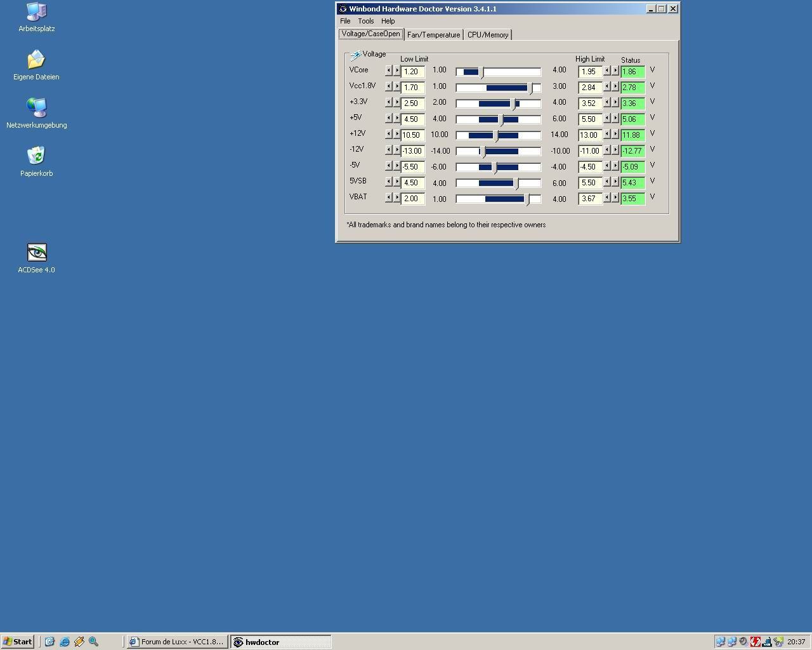Increase the -12V high limit with right arrow
This screenshot has width=812, height=650.
pos(615,150)
